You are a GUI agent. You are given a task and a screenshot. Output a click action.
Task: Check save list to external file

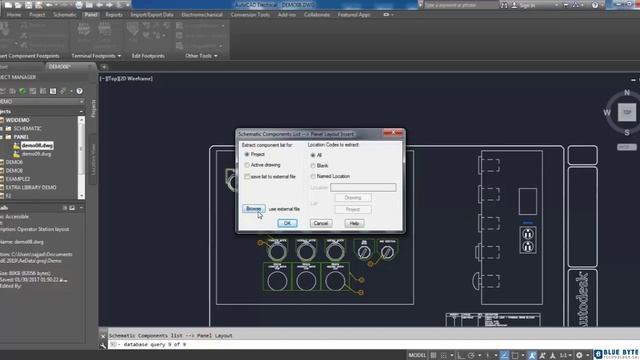(x=247, y=176)
